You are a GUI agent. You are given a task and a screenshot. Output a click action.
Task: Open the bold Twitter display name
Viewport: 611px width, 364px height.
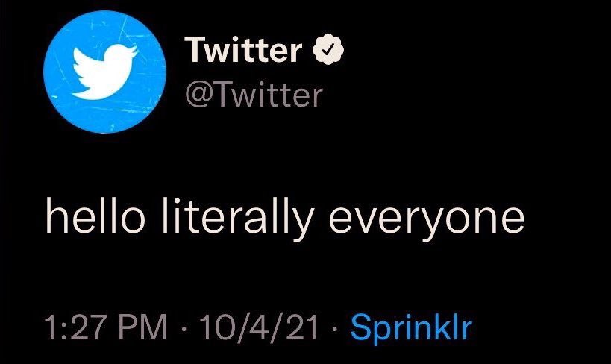click(244, 49)
